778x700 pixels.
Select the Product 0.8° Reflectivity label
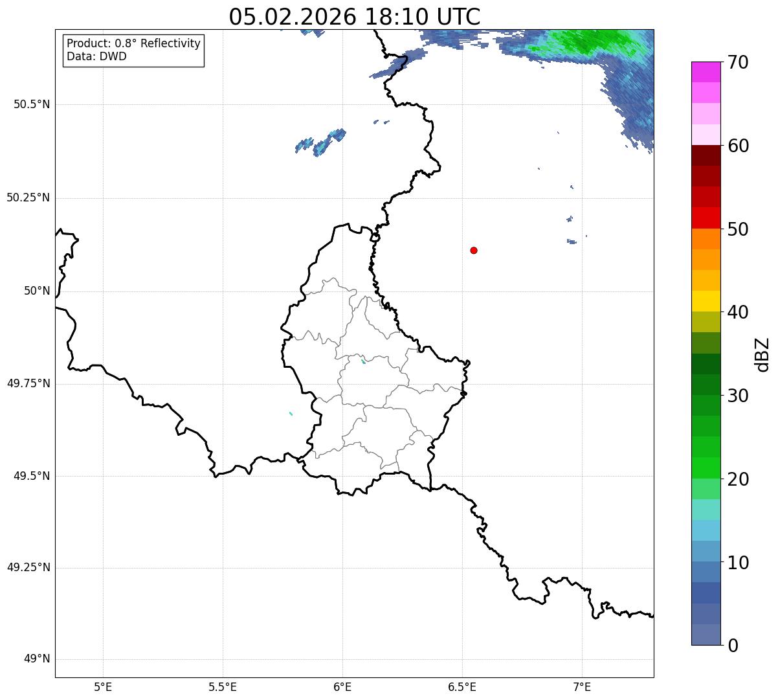[x=134, y=43]
